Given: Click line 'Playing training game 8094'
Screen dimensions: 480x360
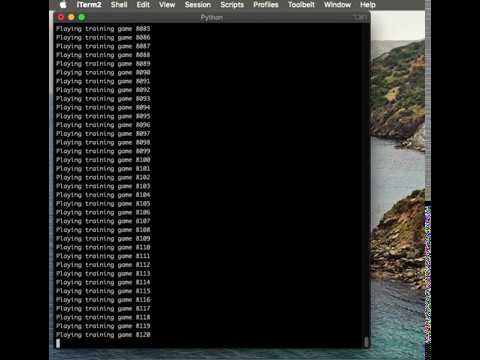Looking at the screenshot, I should pos(103,108).
